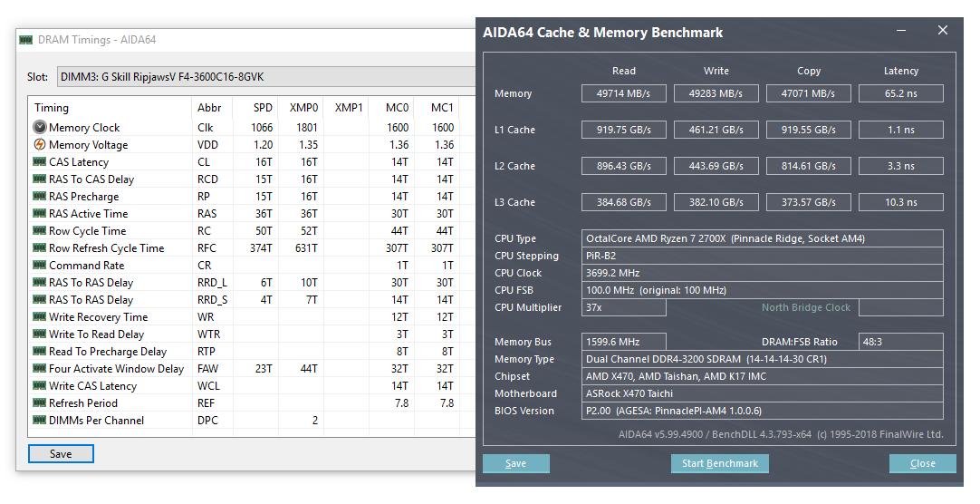Viewport: 980px width, 504px height.
Task: Click the Memory Copy 47071 MB/s field
Action: [x=809, y=93]
